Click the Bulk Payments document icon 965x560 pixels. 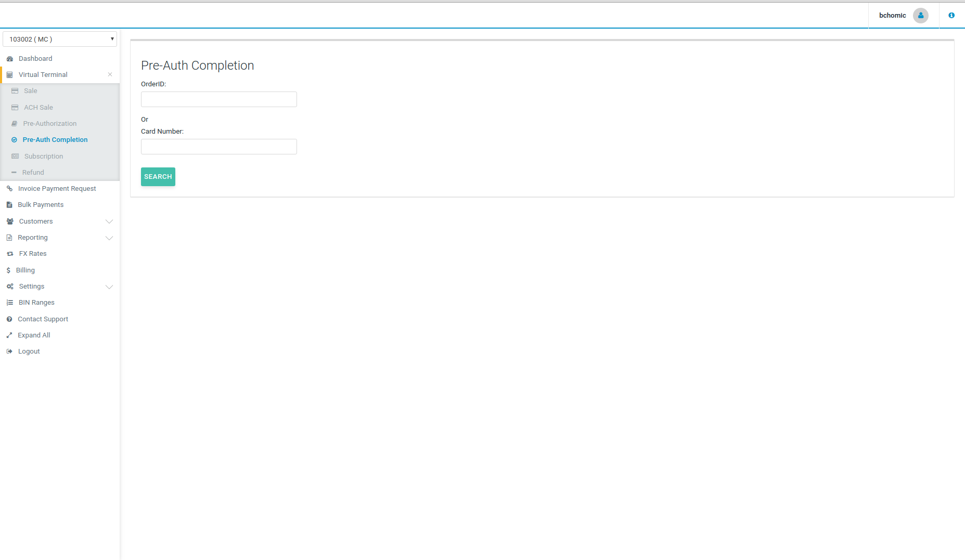[x=9, y=205]
